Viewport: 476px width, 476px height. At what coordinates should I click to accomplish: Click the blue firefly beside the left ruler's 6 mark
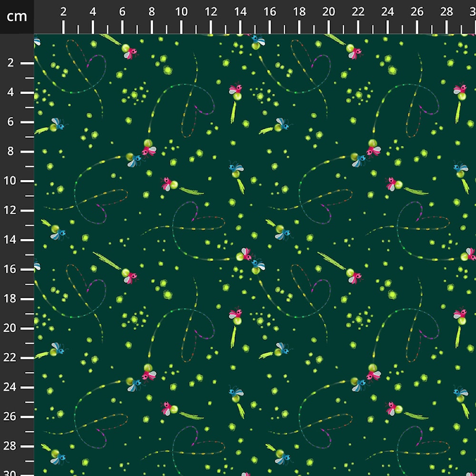57,125
